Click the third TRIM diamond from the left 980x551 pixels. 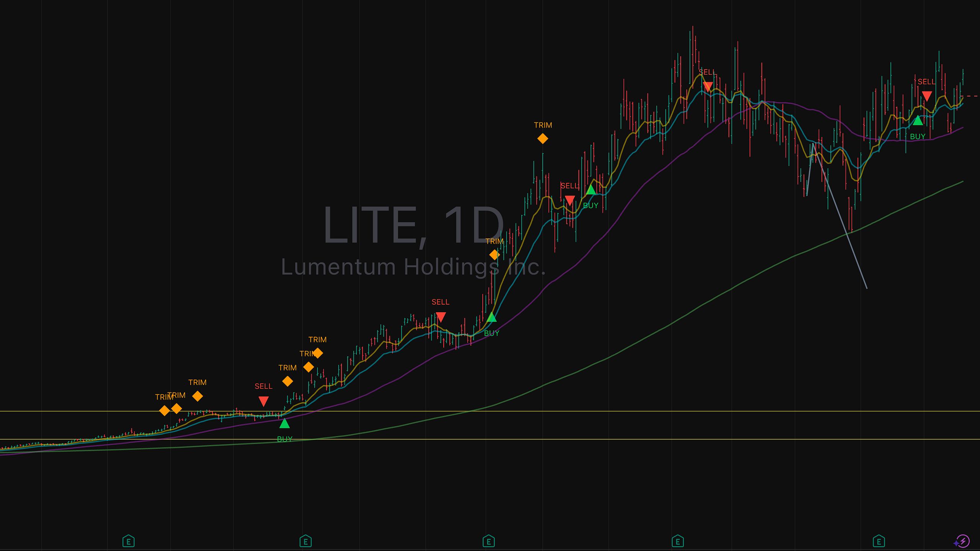click(198, 396)
